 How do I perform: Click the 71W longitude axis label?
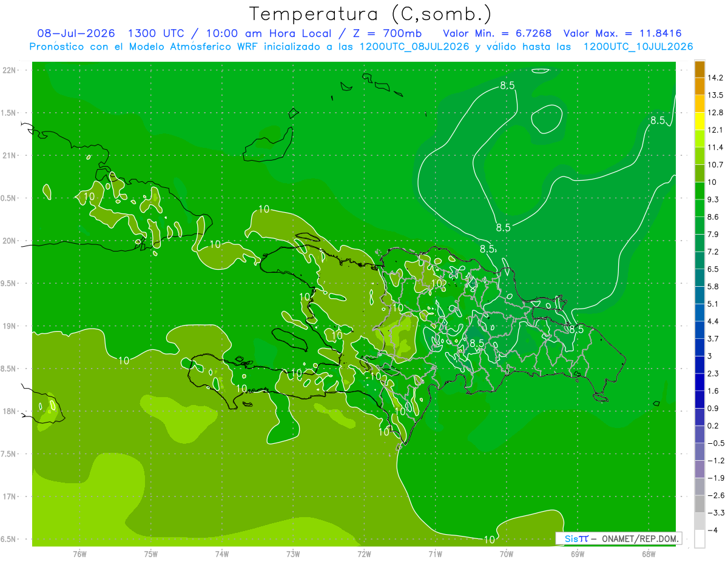point(435,554)
